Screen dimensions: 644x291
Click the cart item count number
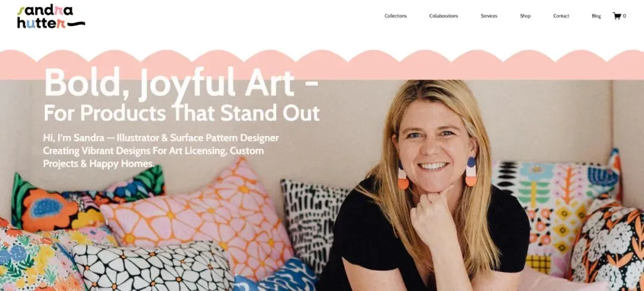pyautogui.click(x=624, y=16)
